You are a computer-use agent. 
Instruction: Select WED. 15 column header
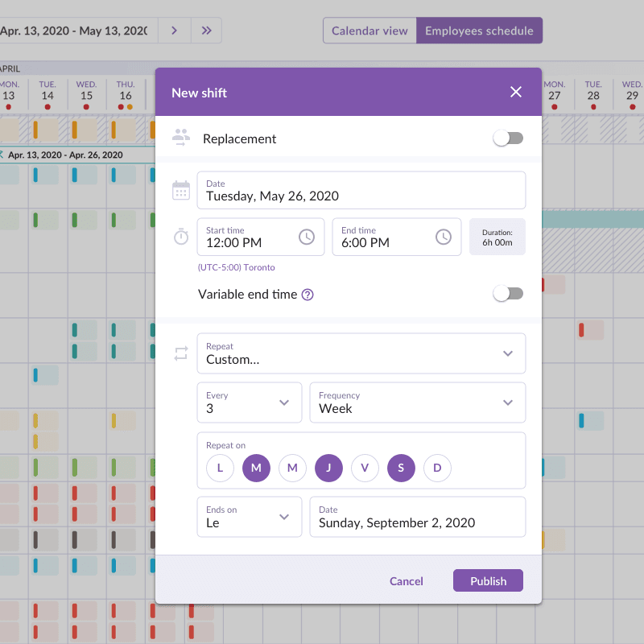coord(86,95)
